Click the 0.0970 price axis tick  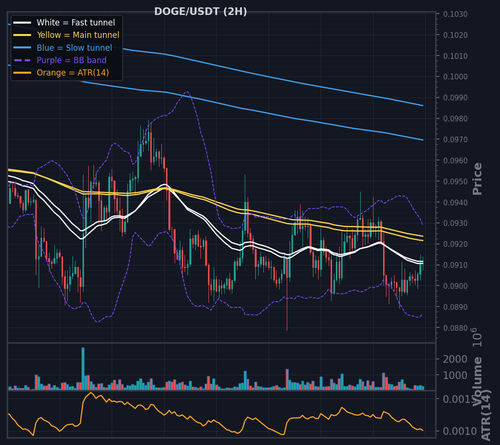coord(455,140)
